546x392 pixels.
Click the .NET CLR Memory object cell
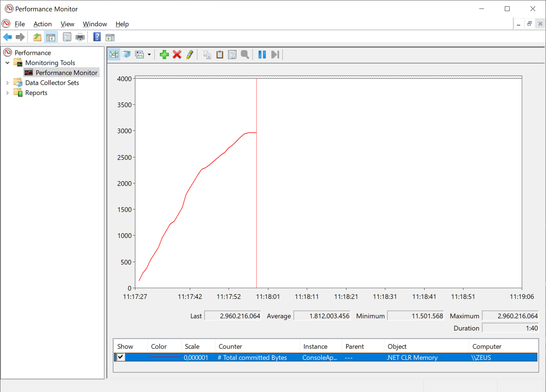tap(412, 357)
